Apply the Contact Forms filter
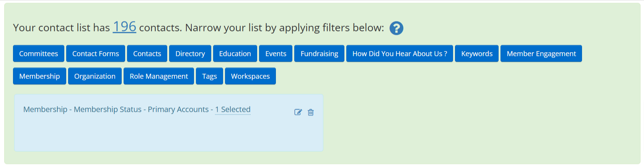The width and height of the screenshot is (644, 167). [x=96, y=54]
